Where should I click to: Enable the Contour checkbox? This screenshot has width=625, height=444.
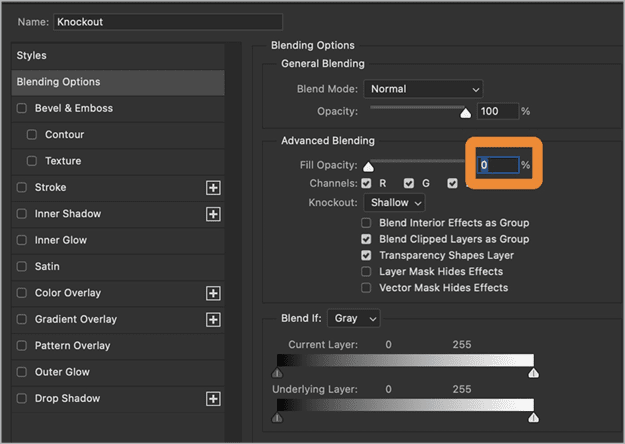pyautogui.click(x=32, y=134)
